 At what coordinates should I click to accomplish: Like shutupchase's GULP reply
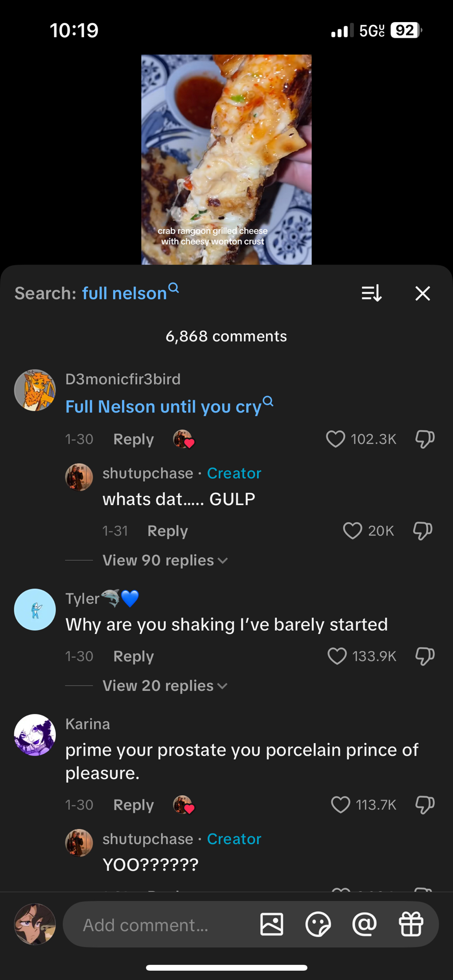352,531
